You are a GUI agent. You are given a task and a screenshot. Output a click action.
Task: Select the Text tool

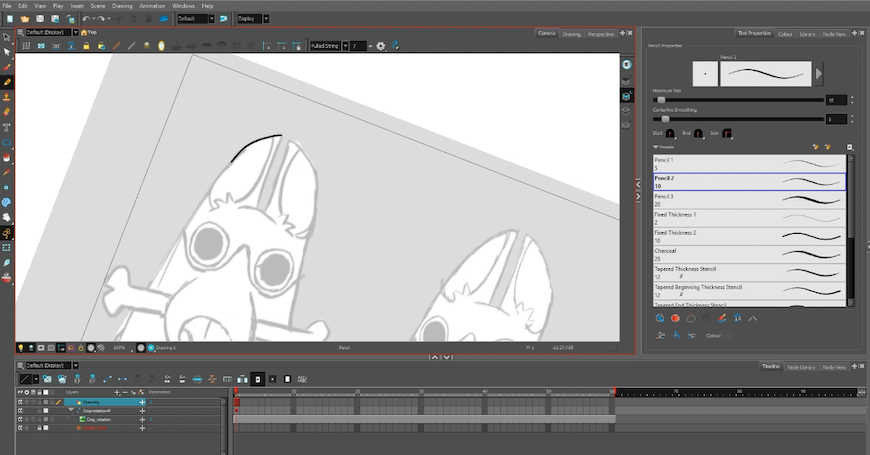tap(7, 127)
